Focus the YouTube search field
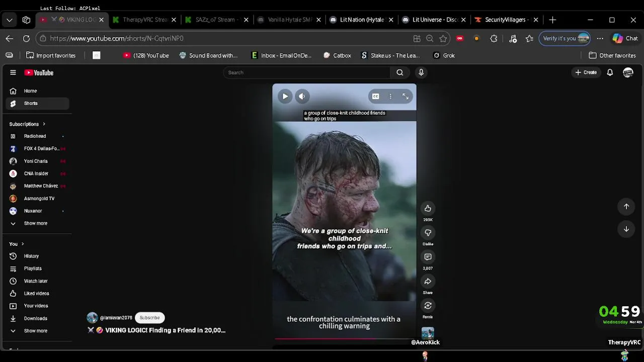This screenshot has width=644, height=362. click(x=307, y=72)
